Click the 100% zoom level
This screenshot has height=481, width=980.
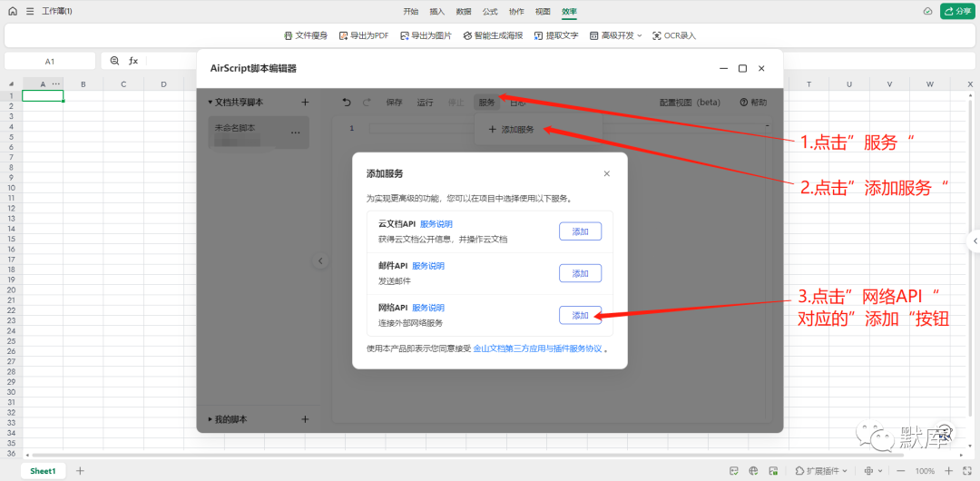925,471
